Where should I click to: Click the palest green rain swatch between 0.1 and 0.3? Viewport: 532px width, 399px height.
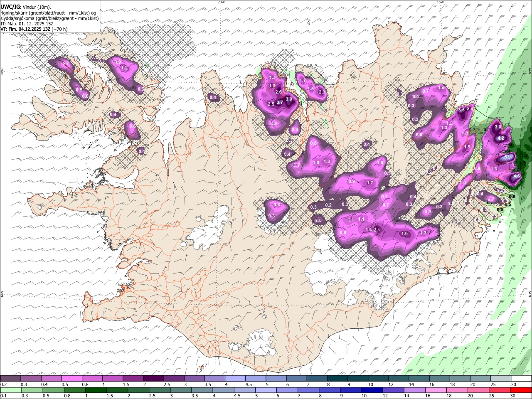tap(10, 390)
